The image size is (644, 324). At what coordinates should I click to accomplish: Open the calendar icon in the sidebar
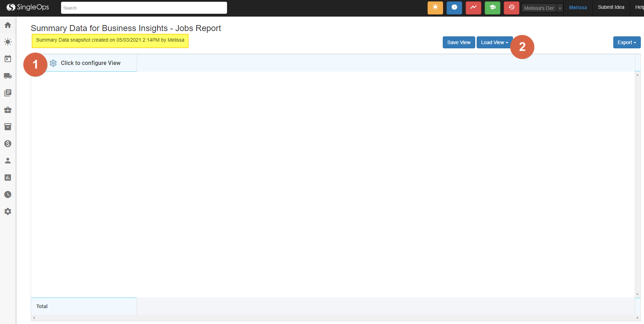pyautogui.click(x=8, y=59)
